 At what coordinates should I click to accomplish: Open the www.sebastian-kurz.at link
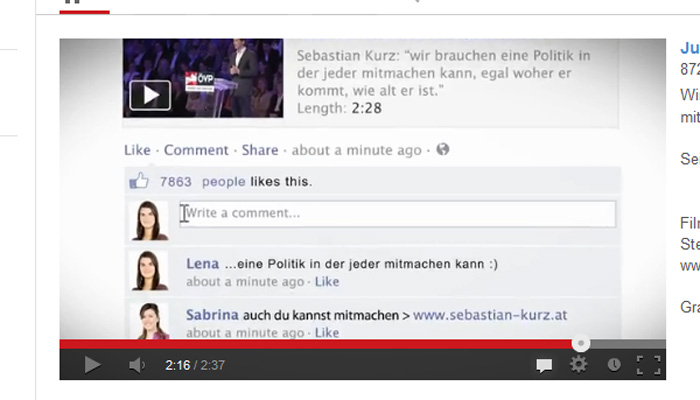[490, 315]
